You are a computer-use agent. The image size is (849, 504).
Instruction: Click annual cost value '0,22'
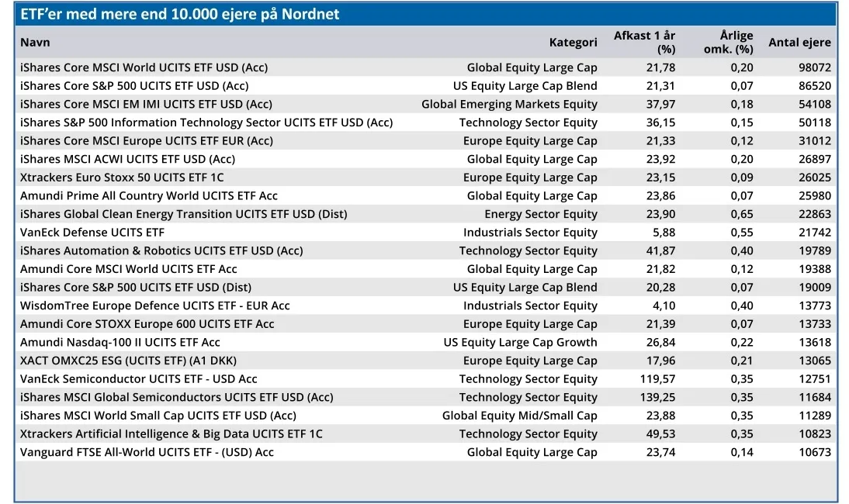pos(742,342)
